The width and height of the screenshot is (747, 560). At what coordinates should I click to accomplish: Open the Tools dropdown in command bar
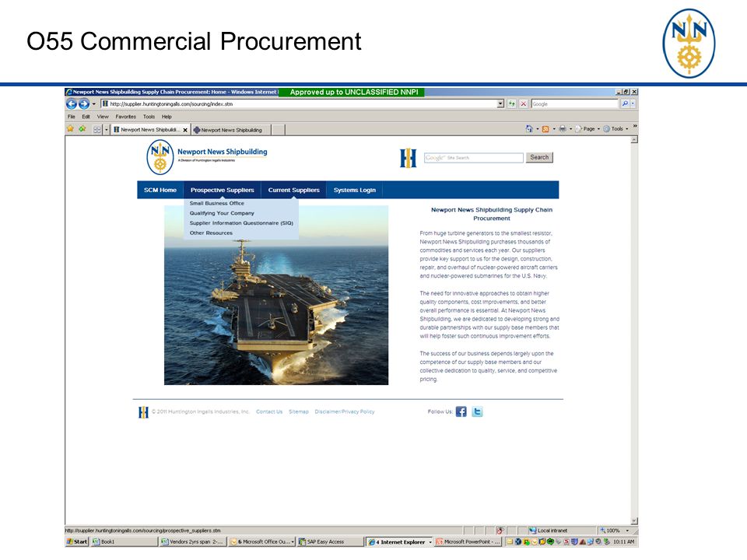(615, 129)
